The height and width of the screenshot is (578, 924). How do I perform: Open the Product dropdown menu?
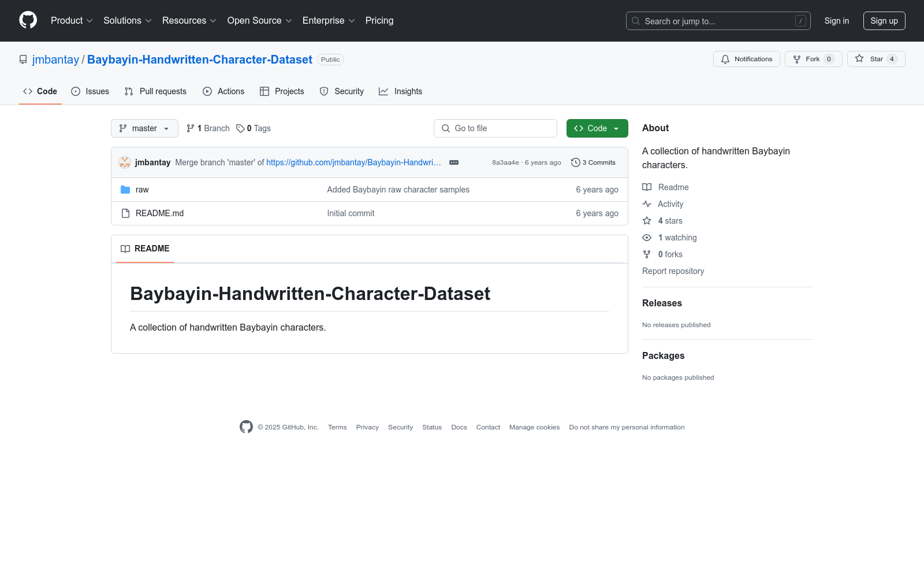[x=72, y=21]
